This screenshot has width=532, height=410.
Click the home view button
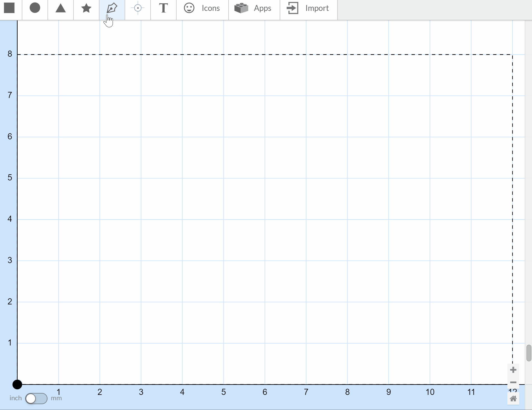click(x=513, y=399)
